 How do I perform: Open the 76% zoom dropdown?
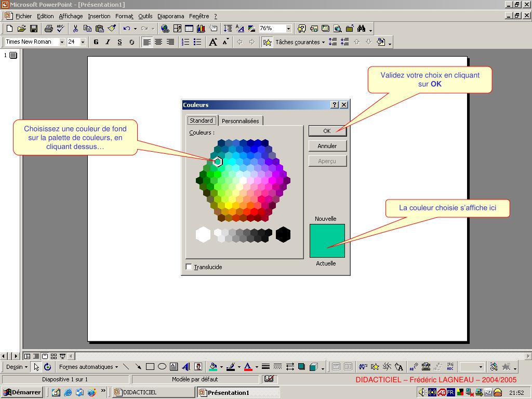click(x=289, y=29)
